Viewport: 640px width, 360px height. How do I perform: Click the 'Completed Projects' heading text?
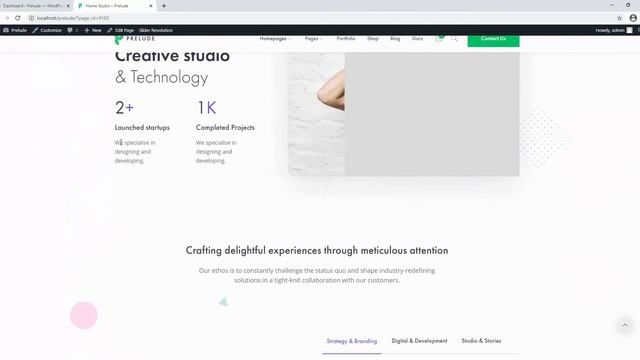225,127
